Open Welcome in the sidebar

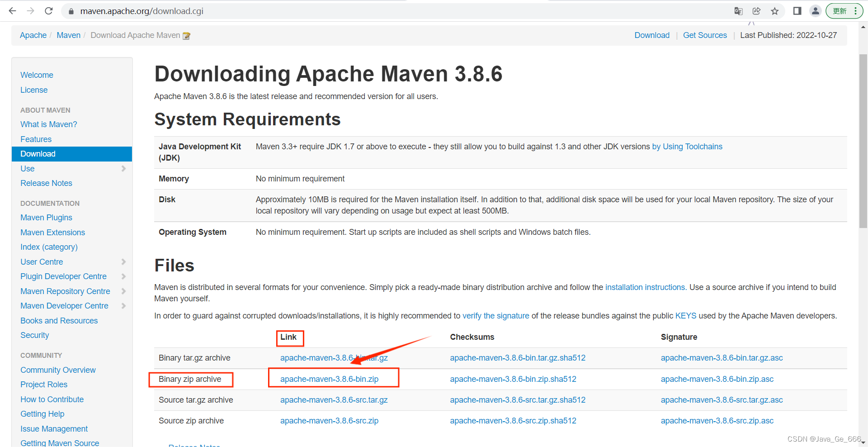point(37,75)
